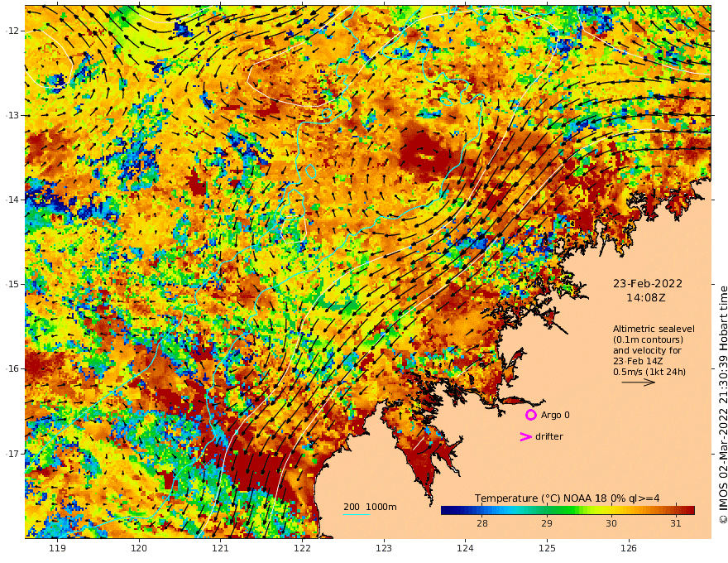Click the temperature color bar
The width and height of the screenshot is (728, 563).
click(568, 510)
